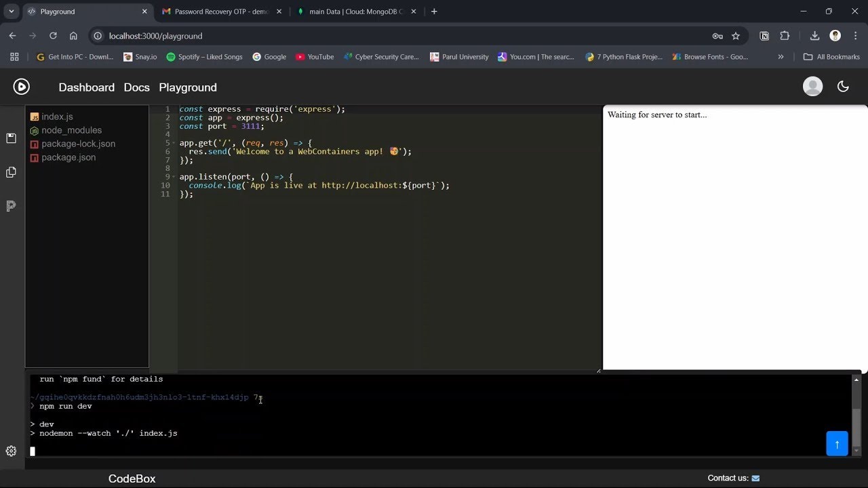
Task: Click the third sidebar icon below the copy icon
Action: click(11, 205)
